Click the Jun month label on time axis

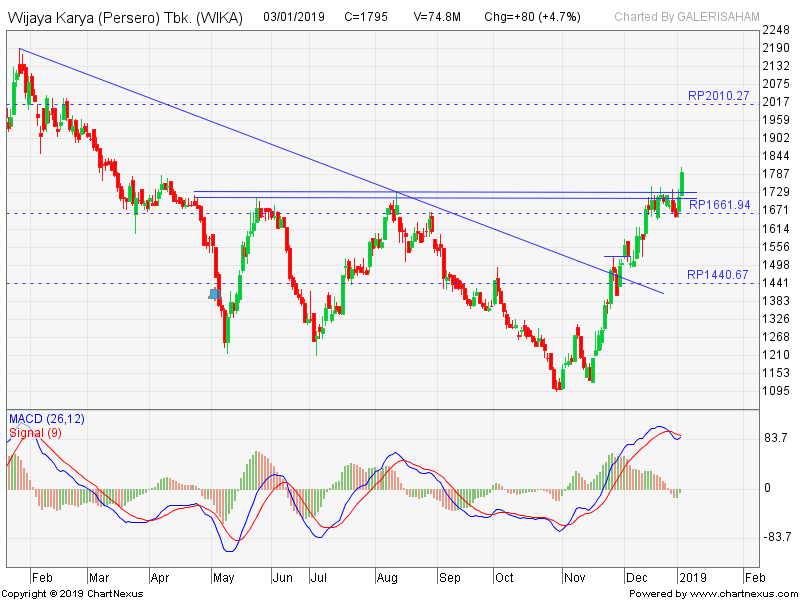282,578
